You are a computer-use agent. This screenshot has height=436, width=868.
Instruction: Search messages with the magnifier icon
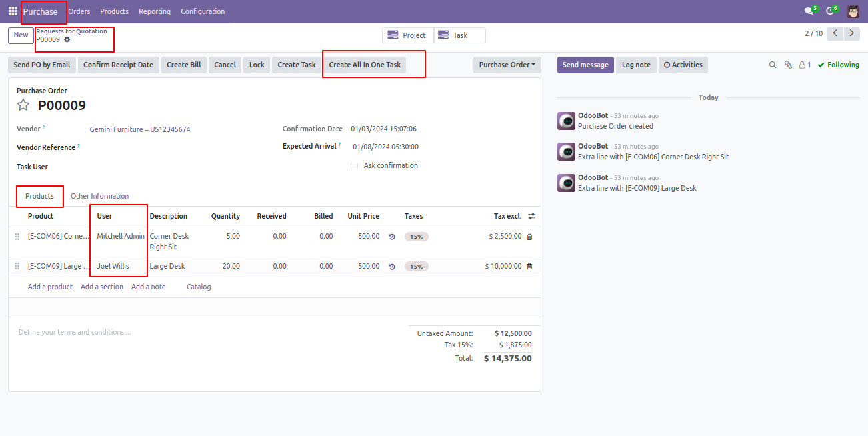tap(773, 65)
